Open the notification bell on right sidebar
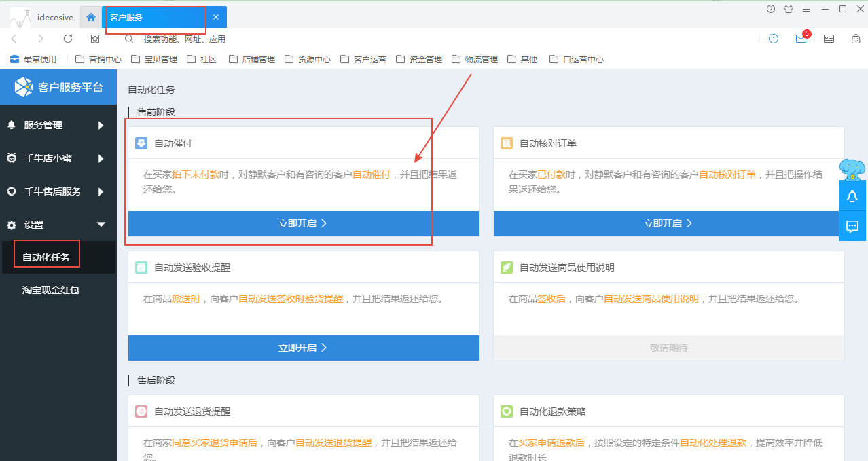868x461 pixels. point(852,196)
